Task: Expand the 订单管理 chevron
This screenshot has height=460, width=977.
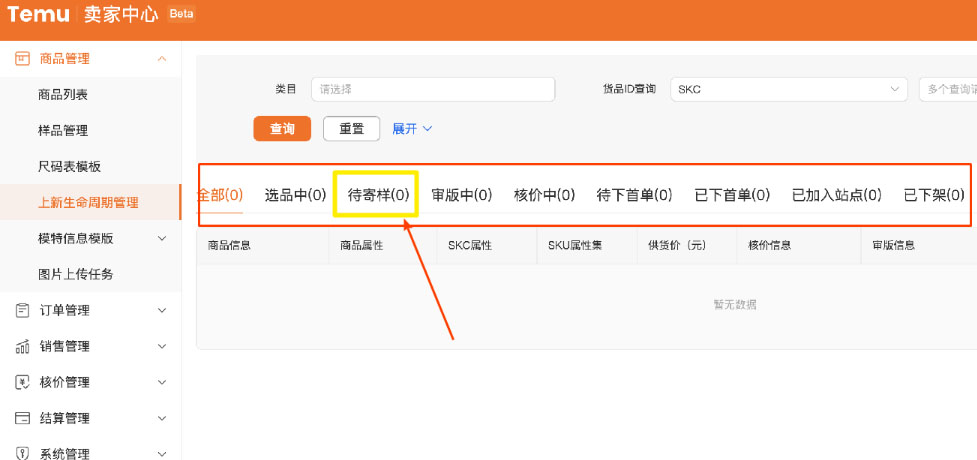Action: pos(162,310)
